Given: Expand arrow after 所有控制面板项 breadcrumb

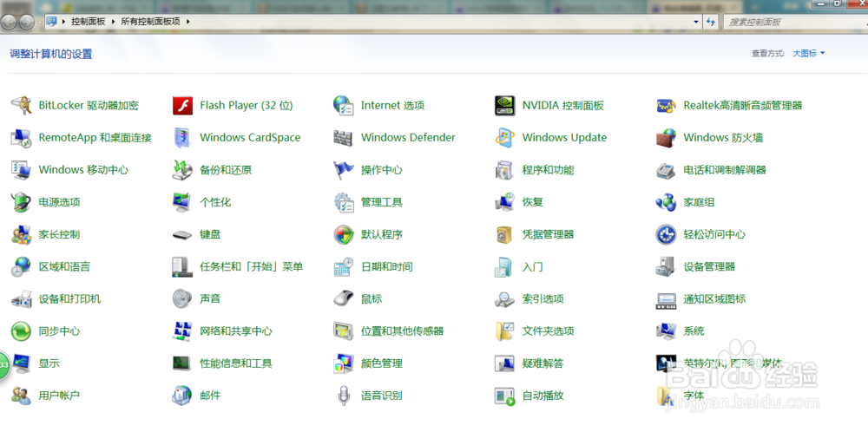Looking at the screenshot, I should [x=188, y=22].
